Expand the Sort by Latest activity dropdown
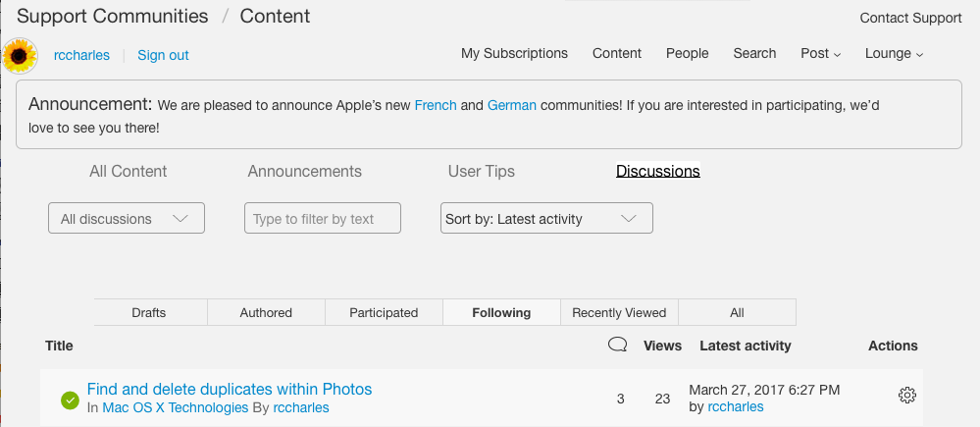Image resolution: width=980 pixels, height=427 pixels. tap(546, 219)
